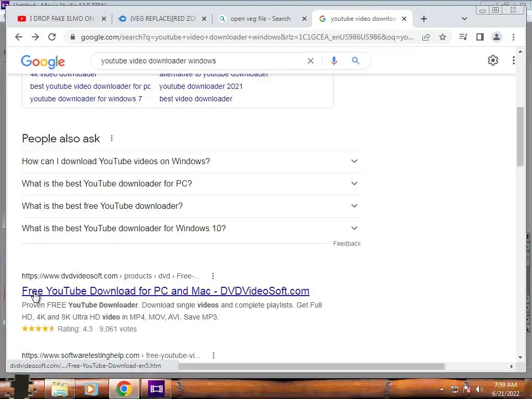Click the address bar URL
Viewport: 532px width, 399px height.
[x=247, y=37]
